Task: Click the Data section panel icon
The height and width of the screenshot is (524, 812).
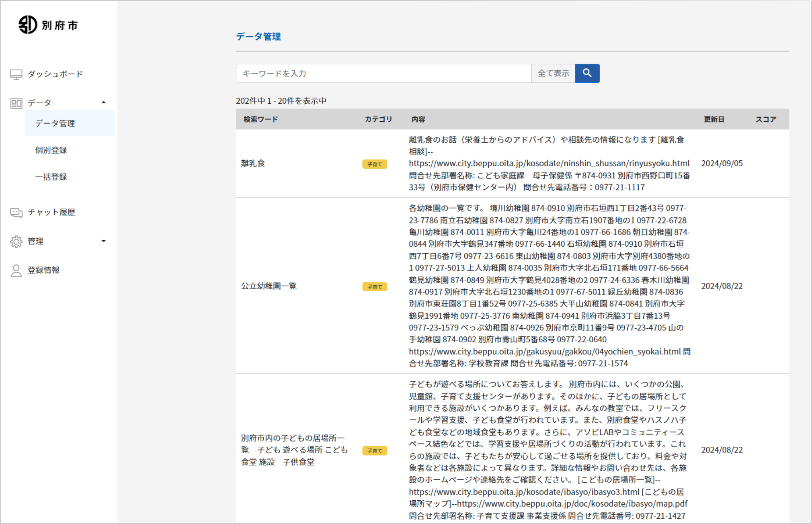Action: coord(16,103)
